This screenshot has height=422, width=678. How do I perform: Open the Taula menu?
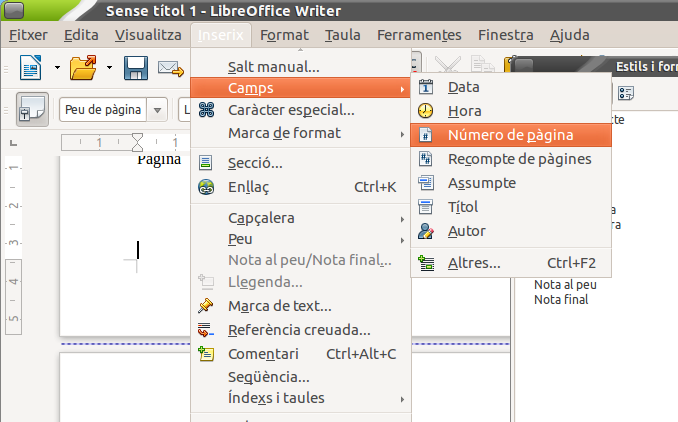(342, 35)
